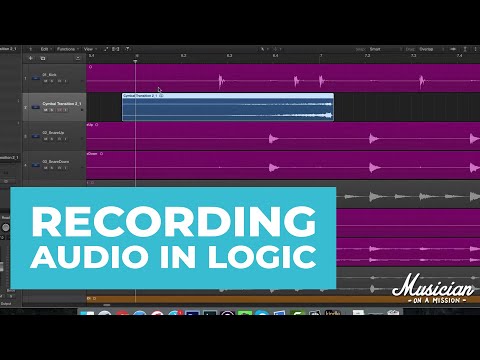This screenshot has width=480, height=360.
Task: Click bar 7 in the ruler
Action: pyautogui.click(x=321, y=56)
